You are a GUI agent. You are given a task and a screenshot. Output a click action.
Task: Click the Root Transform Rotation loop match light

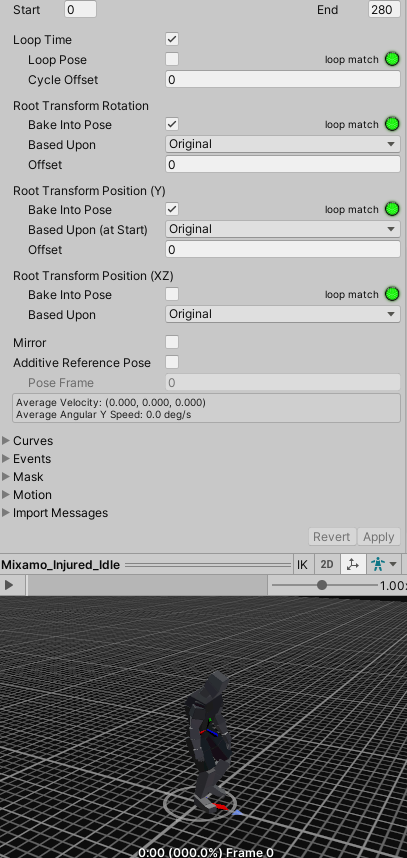[x=392, y=124]
